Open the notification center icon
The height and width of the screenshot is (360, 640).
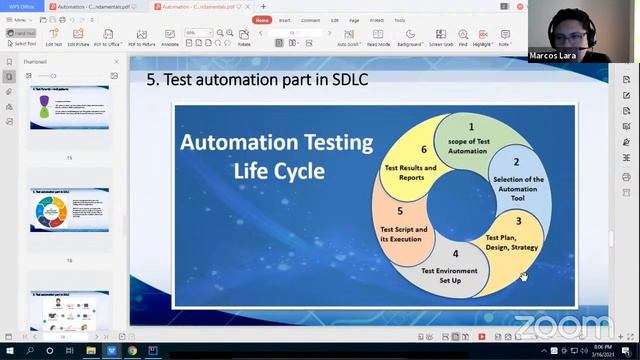click(627, 351)
